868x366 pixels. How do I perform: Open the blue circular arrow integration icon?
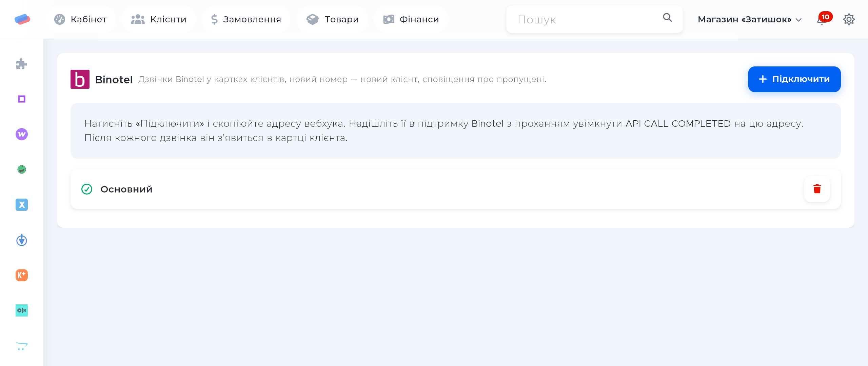pyautogui.click(x=22, y=240)
